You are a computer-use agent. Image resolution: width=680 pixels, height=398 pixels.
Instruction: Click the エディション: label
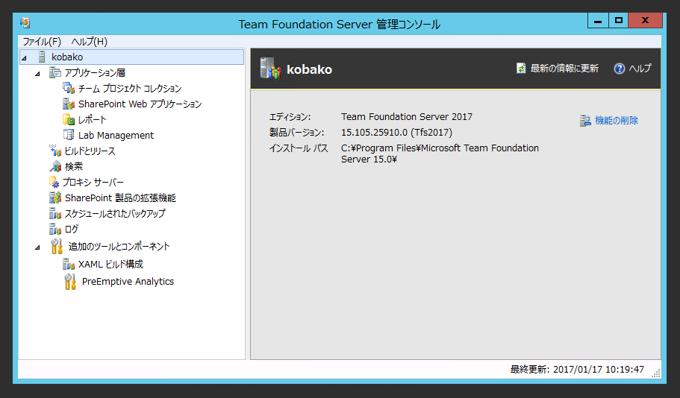click(290, 117)
